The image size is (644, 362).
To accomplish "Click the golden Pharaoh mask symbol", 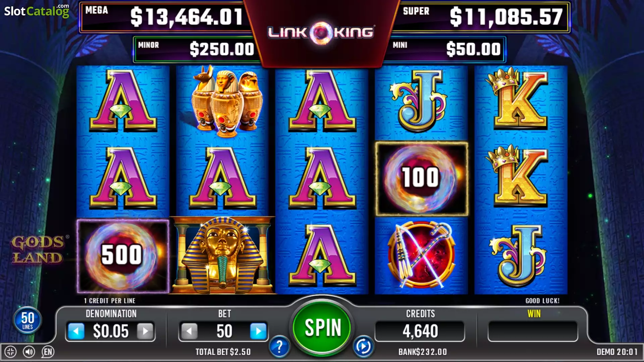I will tap(222, 255).
